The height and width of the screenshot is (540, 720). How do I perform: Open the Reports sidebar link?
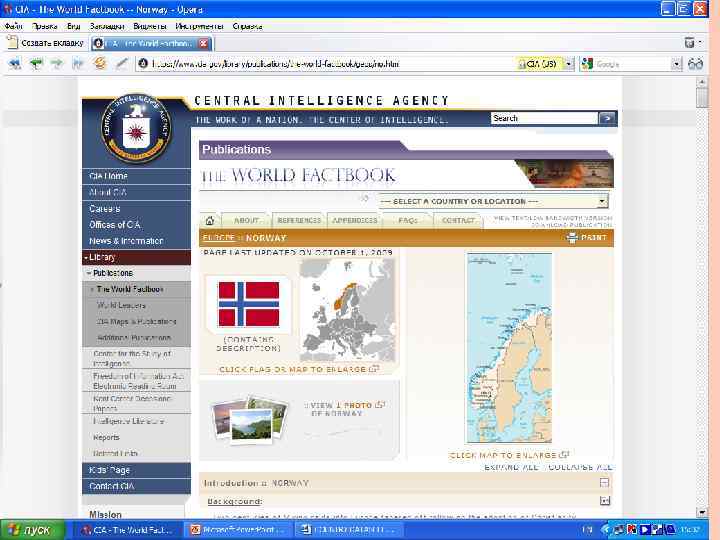pos(106,438)
